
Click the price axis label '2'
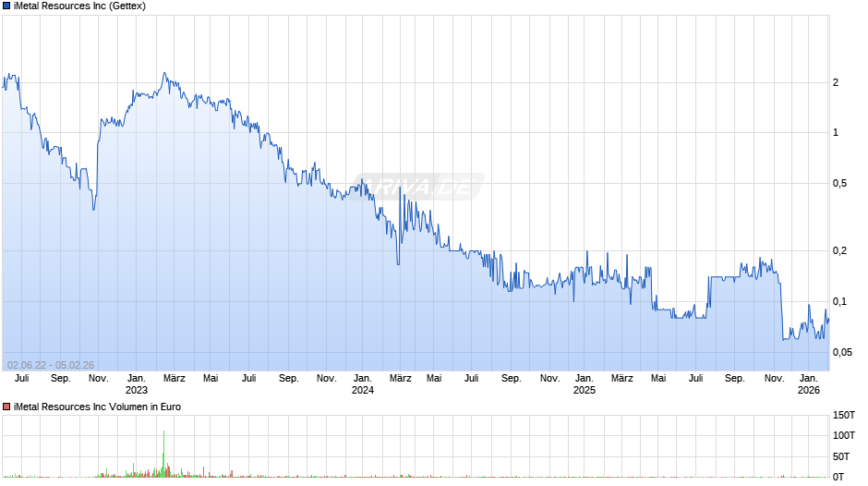click(836, 82)
